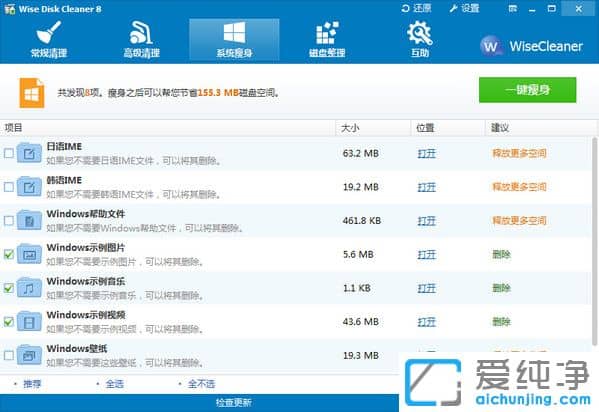Click 释放更多空间 suggestion for 日语IME
Screen dimensions: 599x412
tap(519, 153)
